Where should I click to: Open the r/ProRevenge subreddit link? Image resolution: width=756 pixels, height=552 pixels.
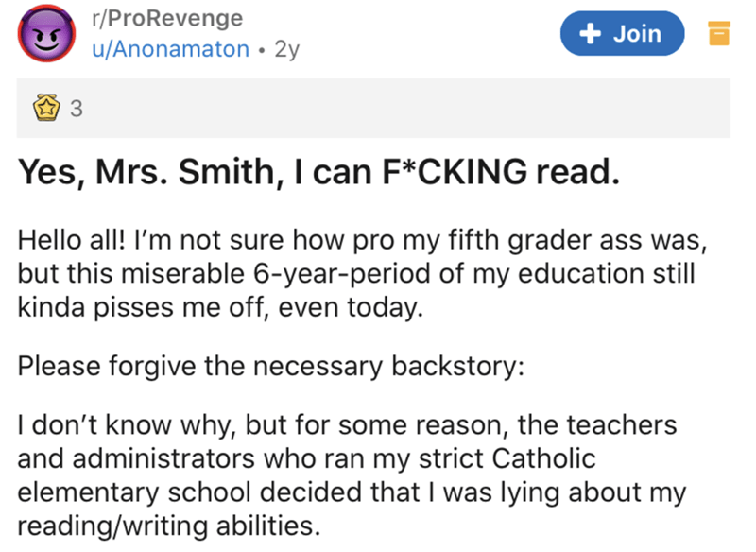(x=167, y=18)
